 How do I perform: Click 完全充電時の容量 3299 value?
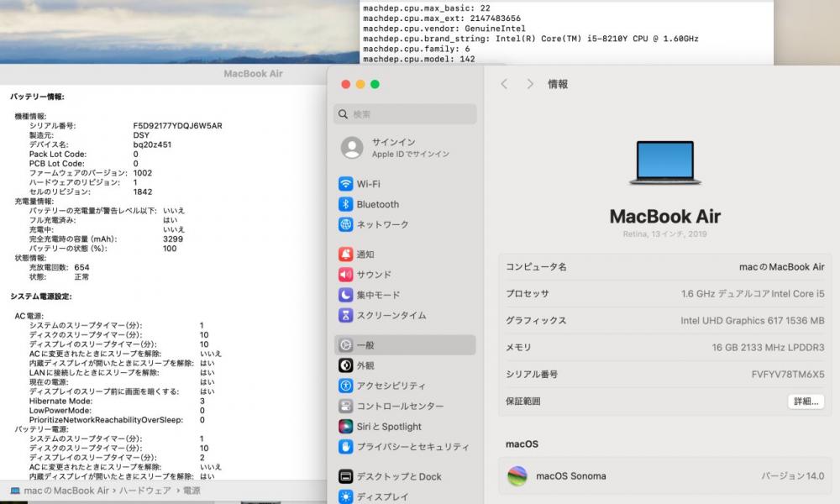pos(172,239)
